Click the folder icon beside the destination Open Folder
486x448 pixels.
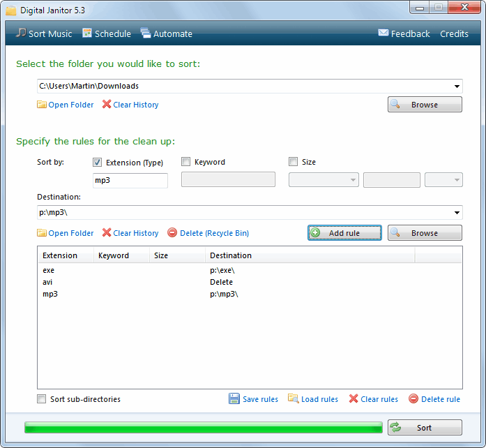tap(42, 233)
